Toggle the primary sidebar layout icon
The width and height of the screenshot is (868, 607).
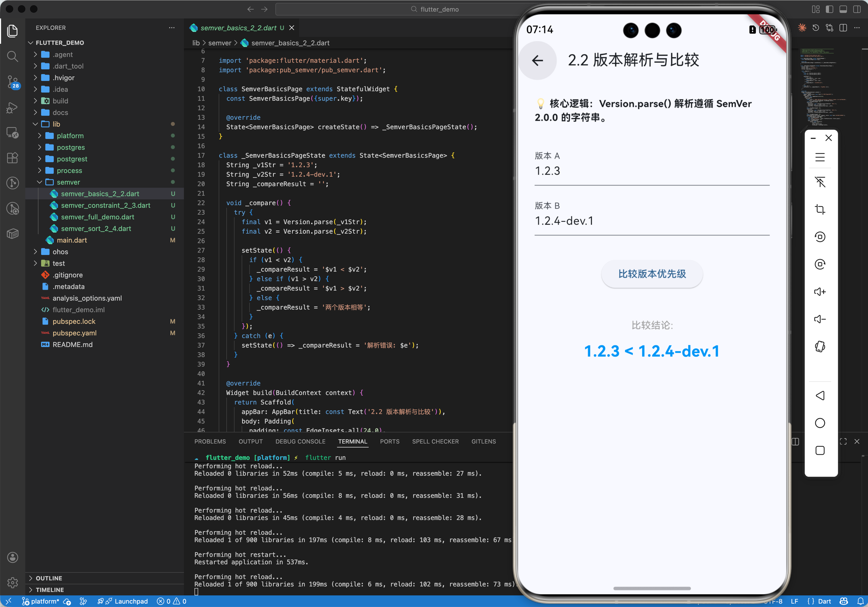pos(829,9)
